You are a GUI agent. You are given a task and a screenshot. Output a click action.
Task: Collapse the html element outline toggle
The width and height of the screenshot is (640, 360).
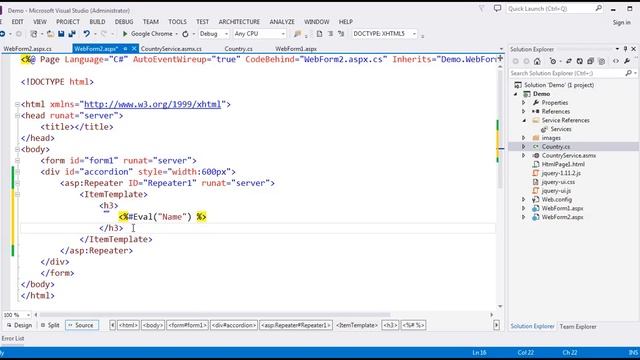18,104
